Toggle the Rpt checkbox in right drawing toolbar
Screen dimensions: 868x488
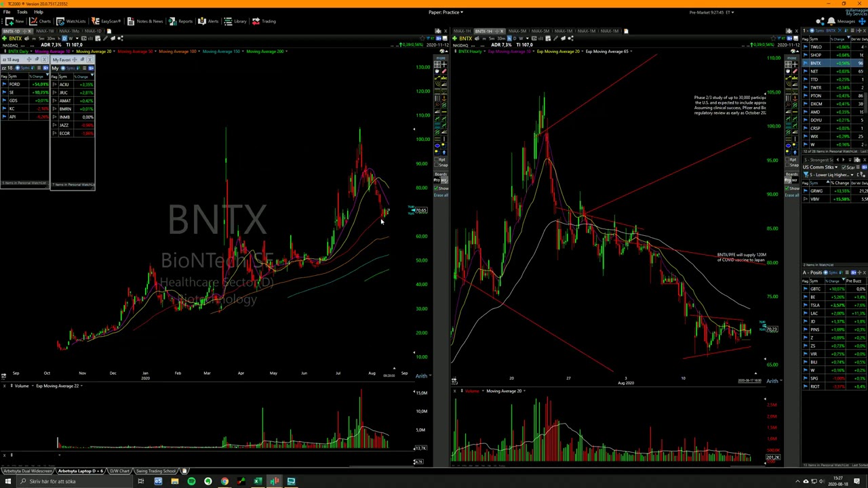pyautogui.click(x=787, y=159)
